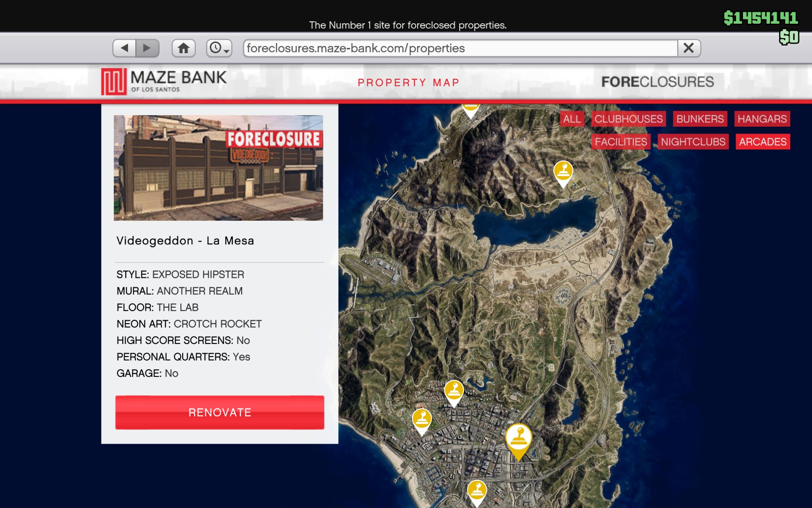The height and width of the screenshot is (508, 812).
Task: Click the "GARAGE: No" line
Action: (147, 374)
